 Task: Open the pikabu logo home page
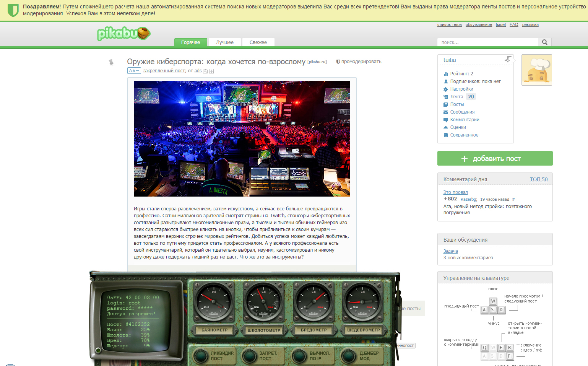click(x=123, y=34)
